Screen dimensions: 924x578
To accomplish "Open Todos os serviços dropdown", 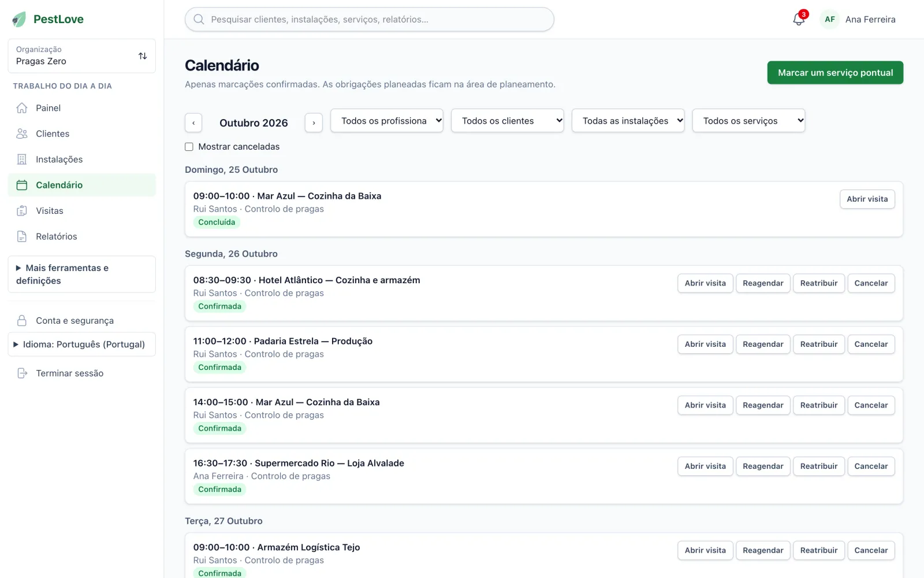I will pyautogui.click(x=749, y=121).
